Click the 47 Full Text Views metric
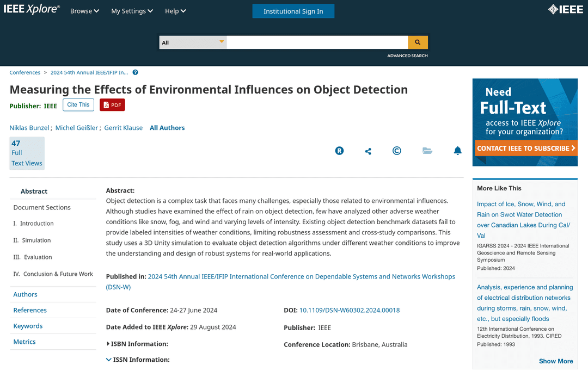This screenshot has width=588, height=371. coord(27,153)
